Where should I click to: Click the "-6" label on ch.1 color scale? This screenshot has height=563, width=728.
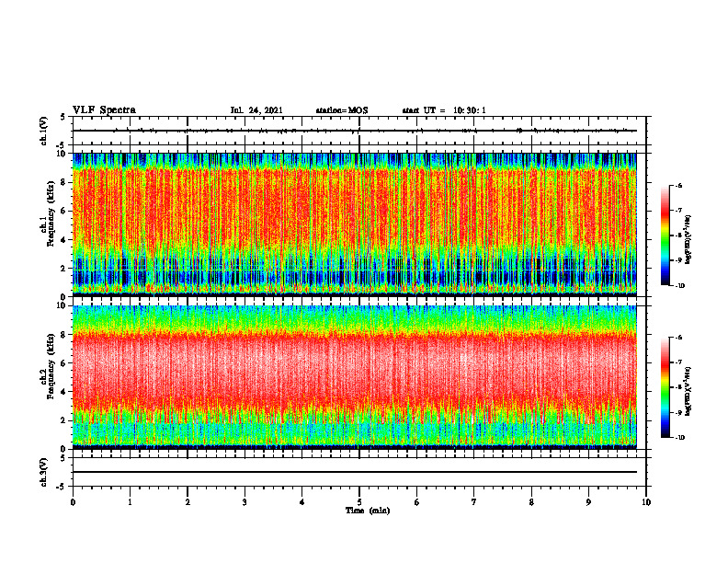(678, 185)
